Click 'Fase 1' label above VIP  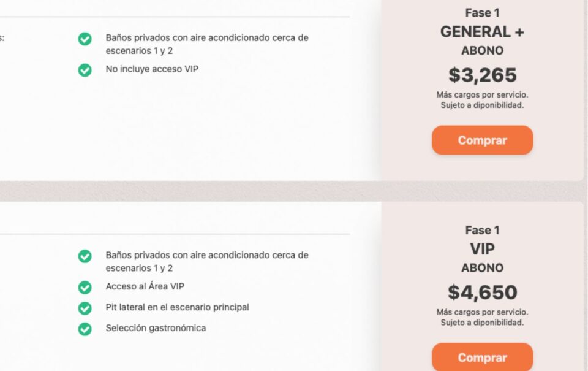click(x=482, y=230)
